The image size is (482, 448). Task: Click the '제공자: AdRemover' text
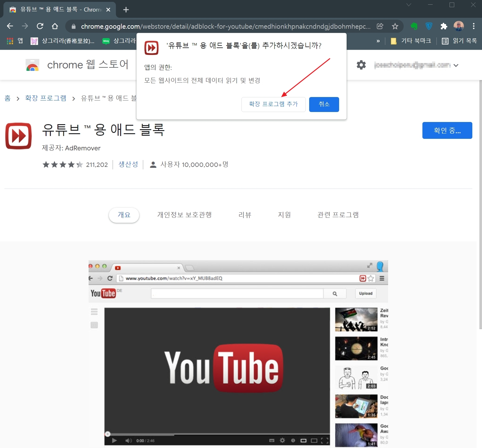(71, 148)
